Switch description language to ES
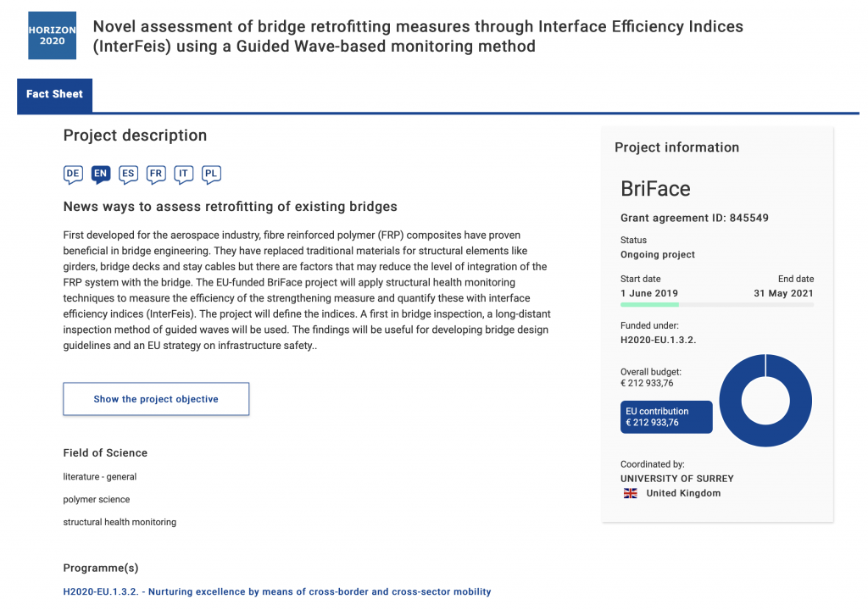The width and height of the screenshot is (868, 610). (x=129, y=175)
